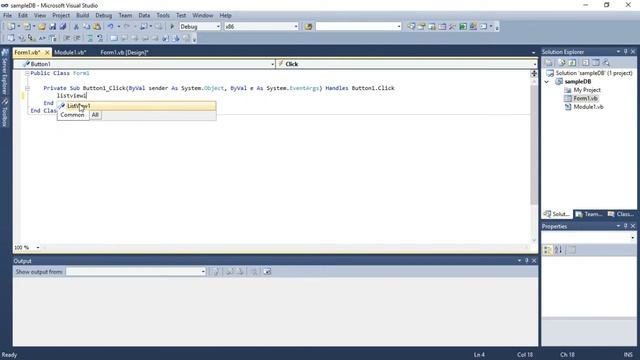Viewport: 640px width, 360px height.
Task: Click the Find in Files icon
Action: [x=309, y=27]
